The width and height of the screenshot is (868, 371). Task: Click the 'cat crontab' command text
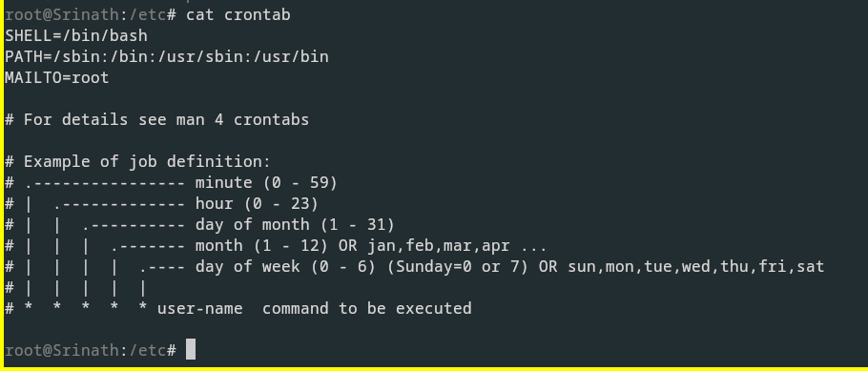pos(238,15)
